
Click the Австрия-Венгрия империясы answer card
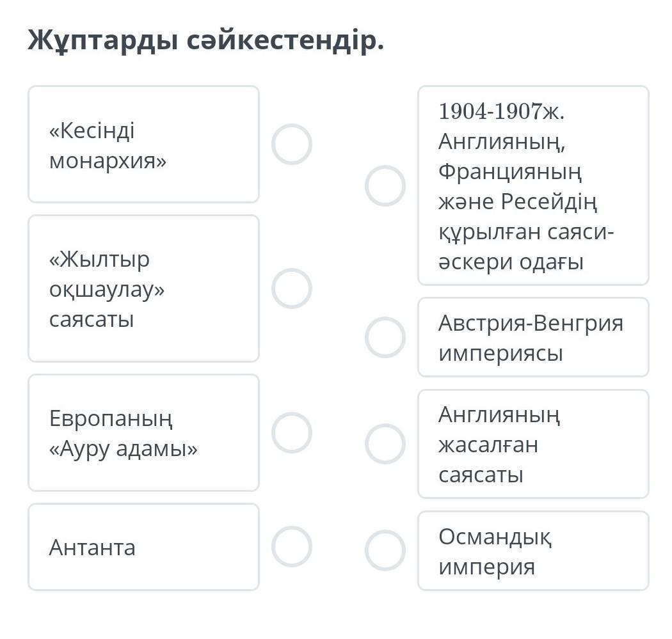[x=533, y=337]
